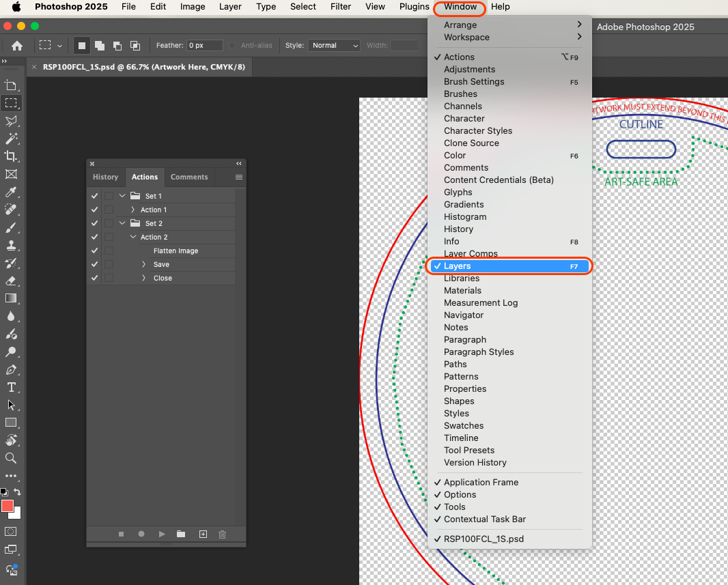Collapse the Set 1 folder
Image resolution: width=728 pixels, height=585 pixels.
pos(122,196)
